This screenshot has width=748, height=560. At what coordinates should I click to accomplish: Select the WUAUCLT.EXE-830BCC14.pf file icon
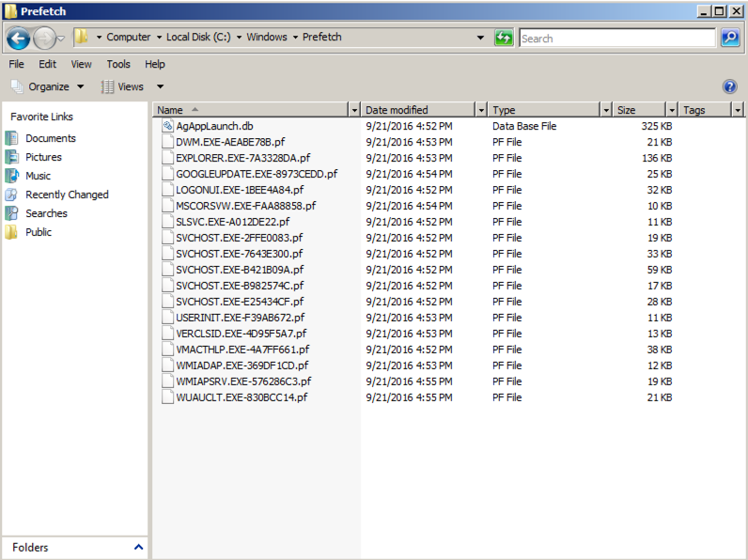(167, 397)
